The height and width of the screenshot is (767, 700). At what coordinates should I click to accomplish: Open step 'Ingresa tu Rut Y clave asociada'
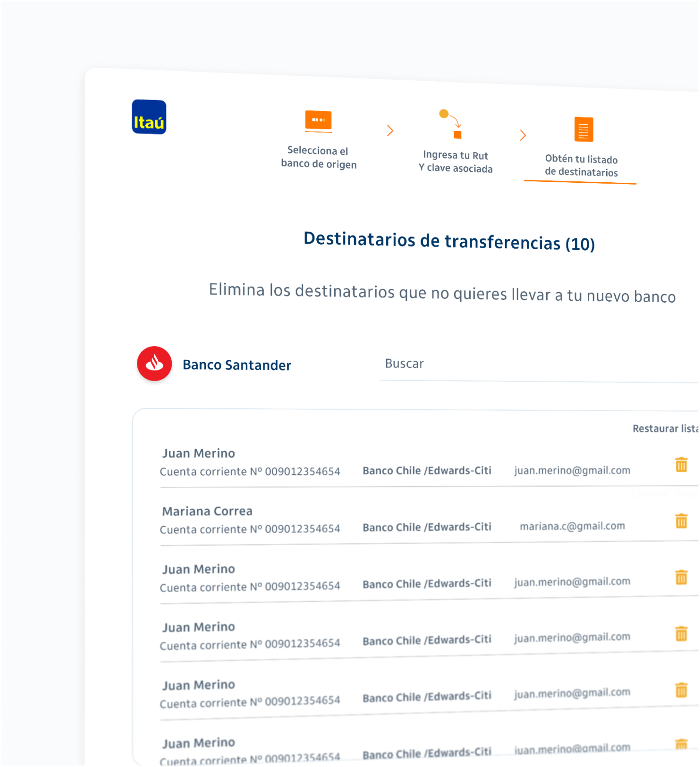pyautogui.click(x=456, y=162)
